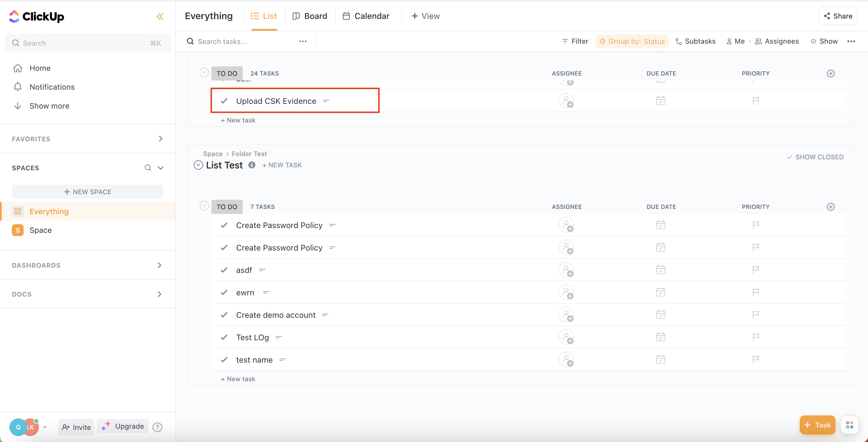The height and width of the screenshot is (442, 868).
Task: Mark second Create Password Policy complete
Action: click(x=224, y=248)
